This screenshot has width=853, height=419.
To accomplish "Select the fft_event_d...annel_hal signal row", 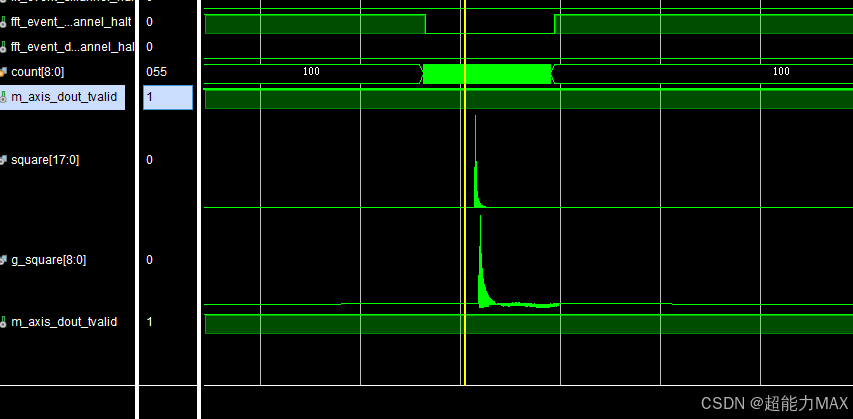I will pos(72,47).
